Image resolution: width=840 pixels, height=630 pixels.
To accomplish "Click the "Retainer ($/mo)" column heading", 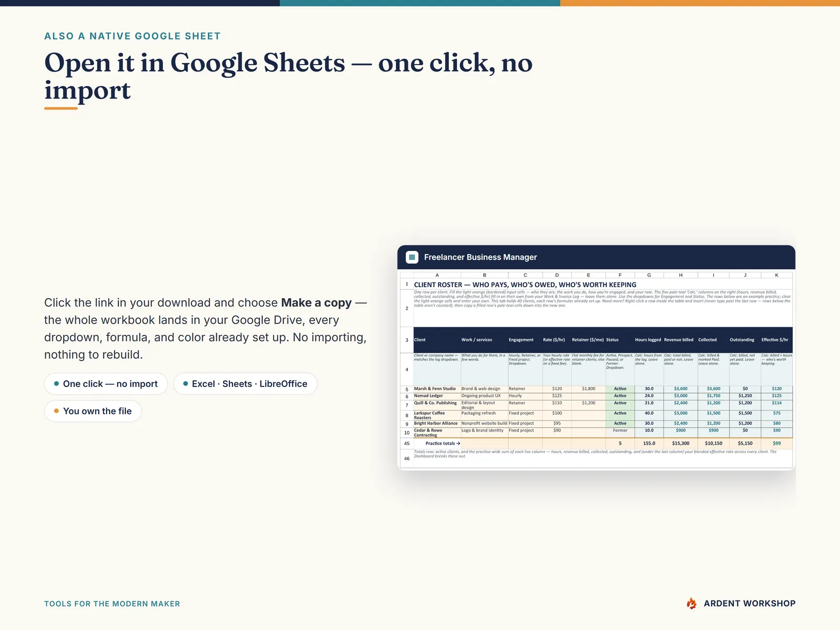I will 589,340.
